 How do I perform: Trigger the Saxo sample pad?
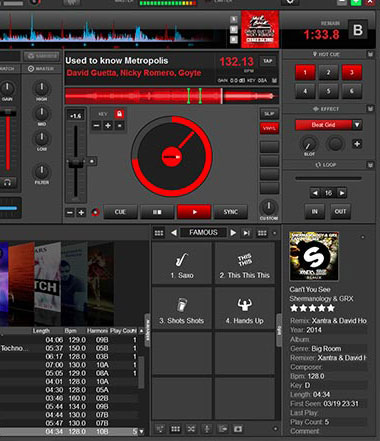(182, 264)
